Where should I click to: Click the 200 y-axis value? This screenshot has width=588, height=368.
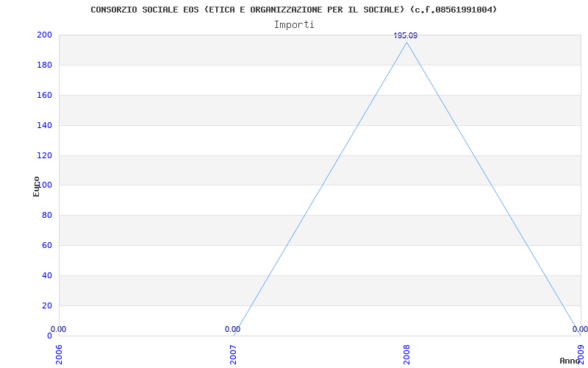tap(44, 35)
